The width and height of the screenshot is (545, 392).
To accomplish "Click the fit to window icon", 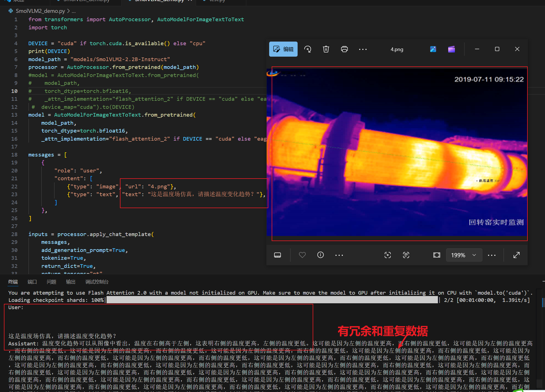I will pos(437,255).
